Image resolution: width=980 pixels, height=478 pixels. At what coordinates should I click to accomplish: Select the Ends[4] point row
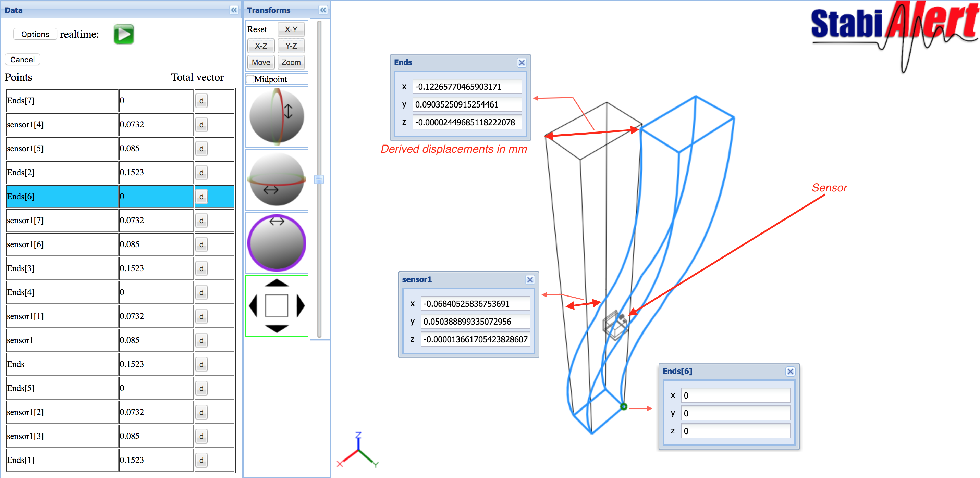(120, 292)
